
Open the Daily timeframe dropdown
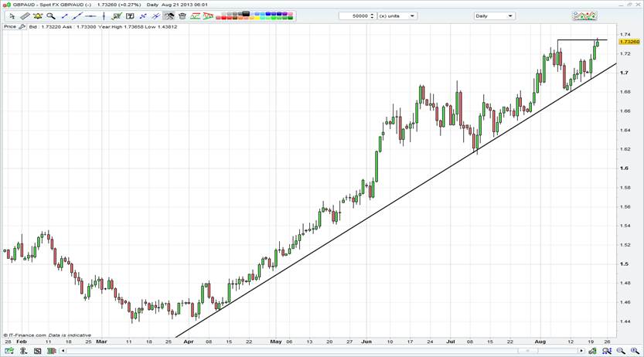(494, 15)
